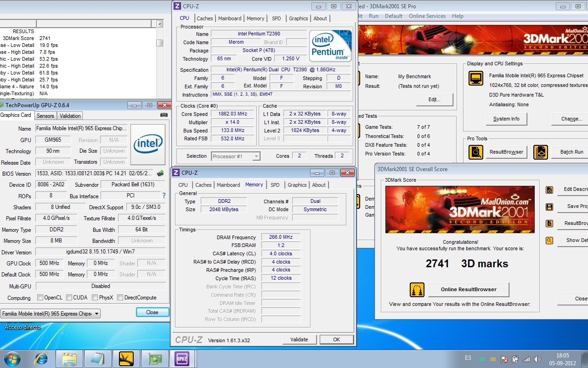Click the 3DMark2001 score banner image

pyautogui.click(x=460, y=209)
